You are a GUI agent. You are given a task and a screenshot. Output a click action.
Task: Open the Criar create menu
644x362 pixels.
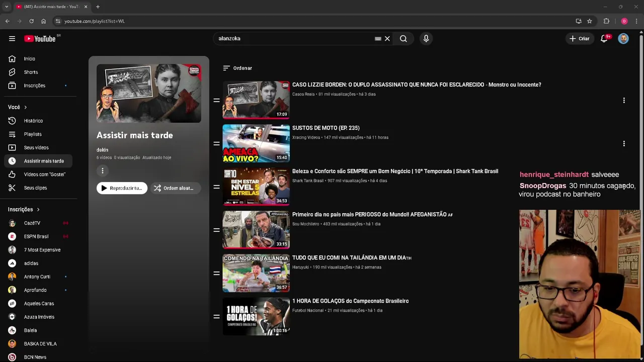tap(579, 39)
